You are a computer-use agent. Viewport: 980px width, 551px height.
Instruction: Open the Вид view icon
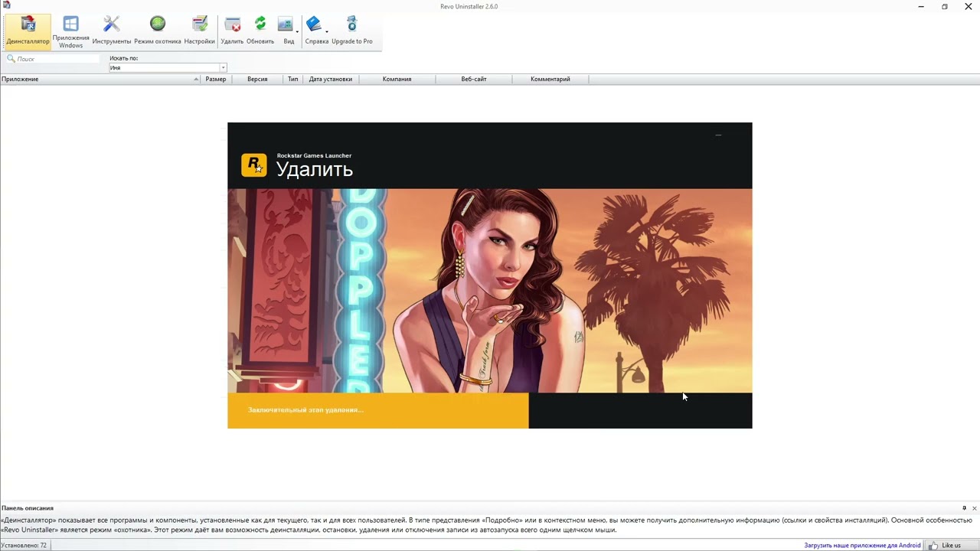tap(286, 31)
